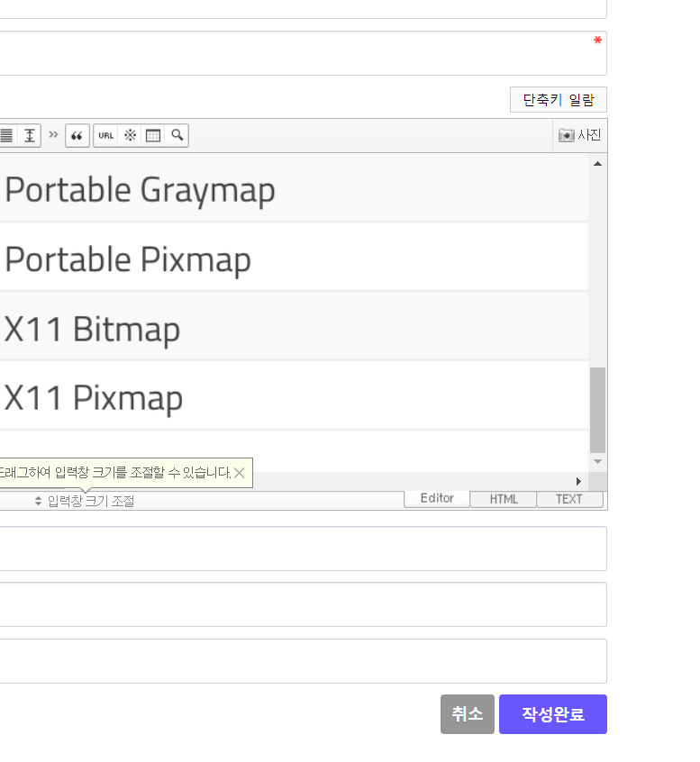Image resolution: width=700 pixels, height=762 pixels.
Task: Expand the toolbar with the double-arrow
Action: pyautogui.click(x=53, y=135)
